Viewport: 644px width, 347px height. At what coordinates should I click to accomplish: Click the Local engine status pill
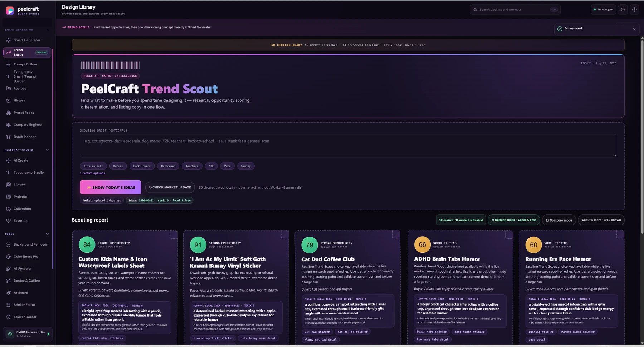click(x=603, y=10)
